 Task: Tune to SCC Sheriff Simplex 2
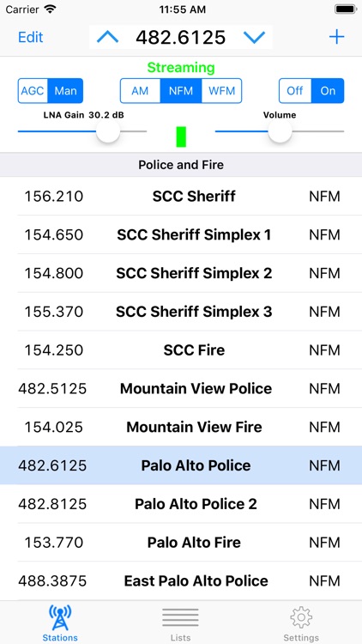pos(181,273)
